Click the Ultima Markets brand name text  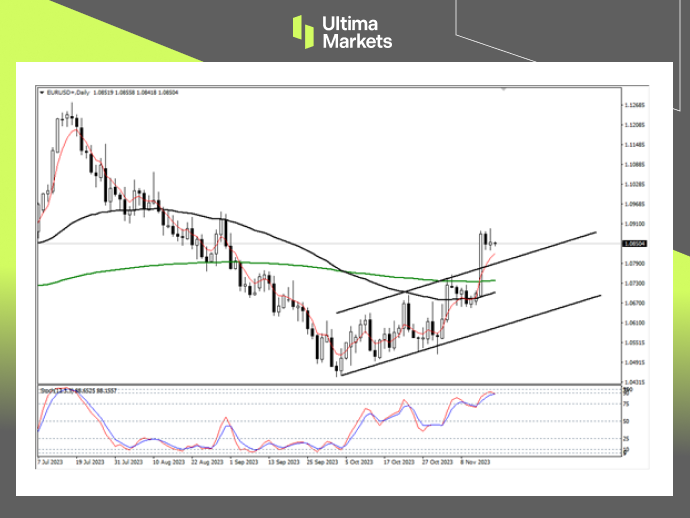coord(356,32)
